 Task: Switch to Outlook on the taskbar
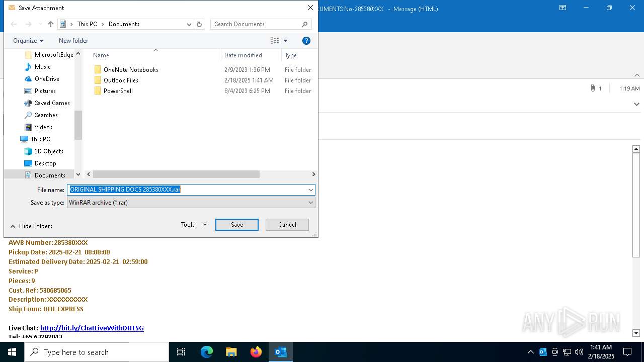click(x=280, y=352)
